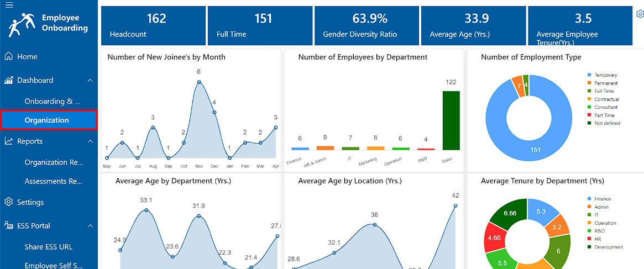Image resolution: width=644 pixels, height=269 pixels.
Task: Click the Gender Diversity Ratio card
Action: (366, 25)
